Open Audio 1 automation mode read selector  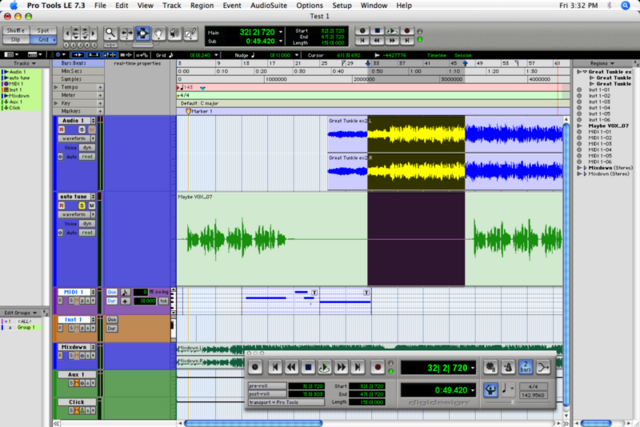click(87, 157)
